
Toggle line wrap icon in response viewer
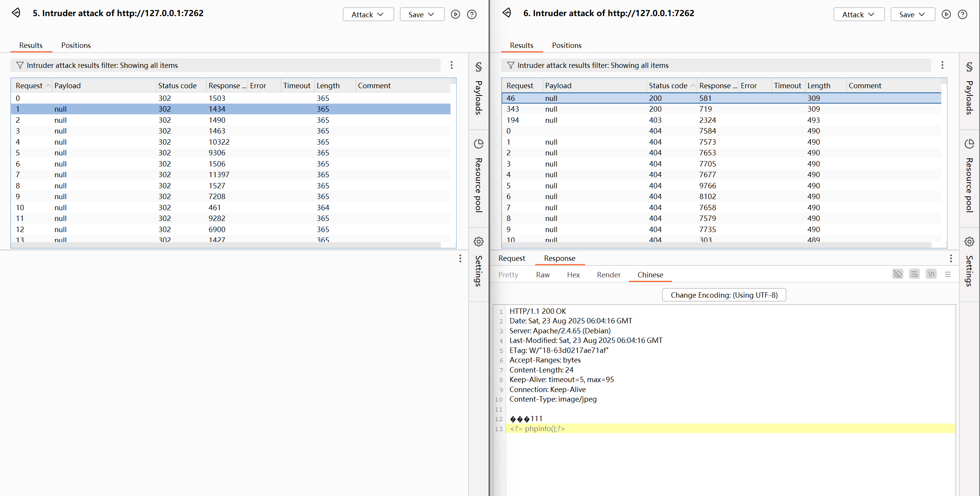click(x=914, y=274)
